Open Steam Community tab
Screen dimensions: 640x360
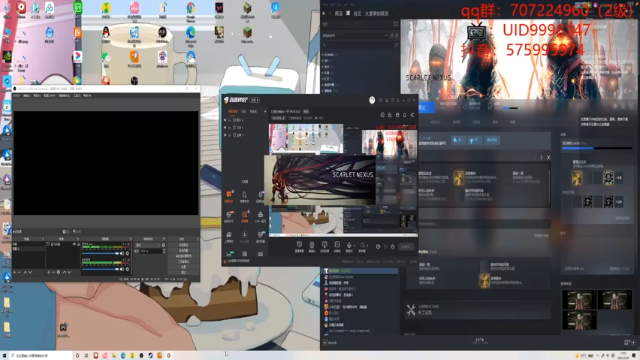358,13
